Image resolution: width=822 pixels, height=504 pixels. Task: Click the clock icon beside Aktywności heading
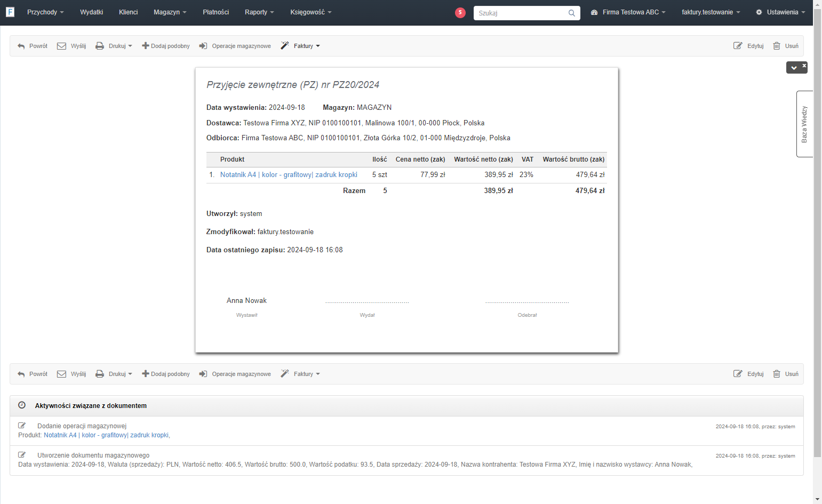point(22,405)
